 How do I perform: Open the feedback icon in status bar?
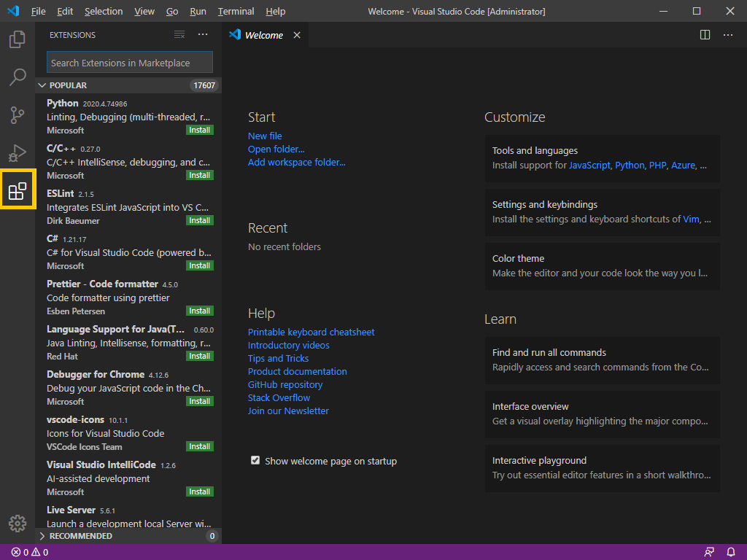[x=709, y=552]
